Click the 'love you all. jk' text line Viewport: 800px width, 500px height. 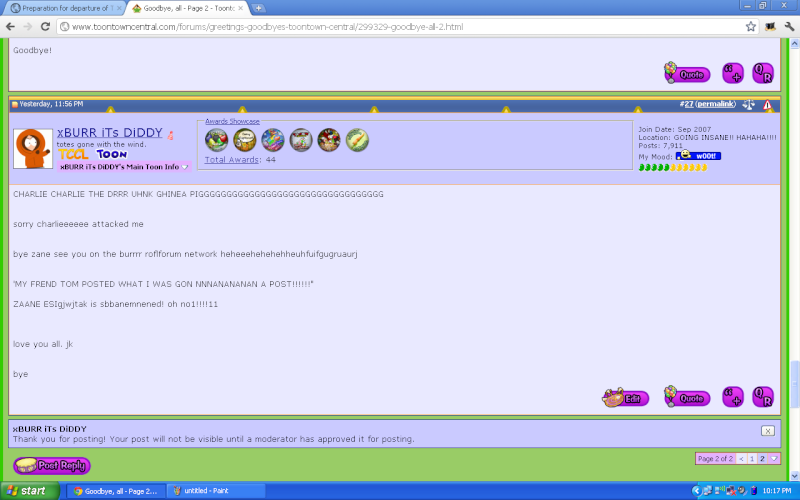coord(43,344)
